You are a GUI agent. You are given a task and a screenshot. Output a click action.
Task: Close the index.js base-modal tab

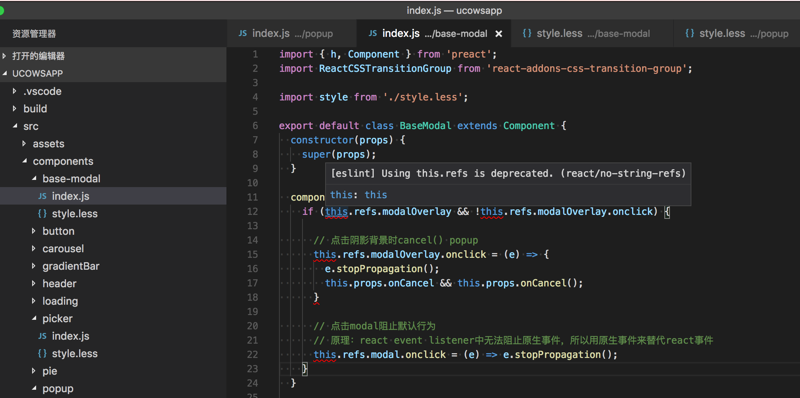pos(499,34)
